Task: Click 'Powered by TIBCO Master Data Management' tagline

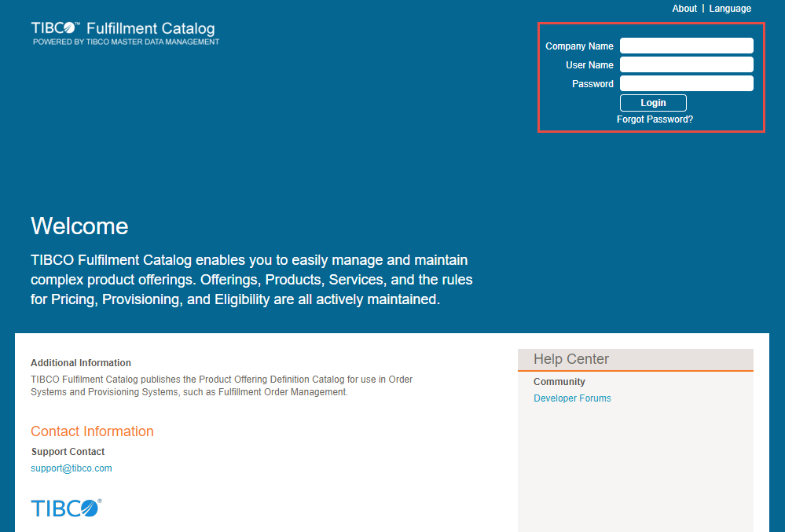Action: [x=127, y=42]
